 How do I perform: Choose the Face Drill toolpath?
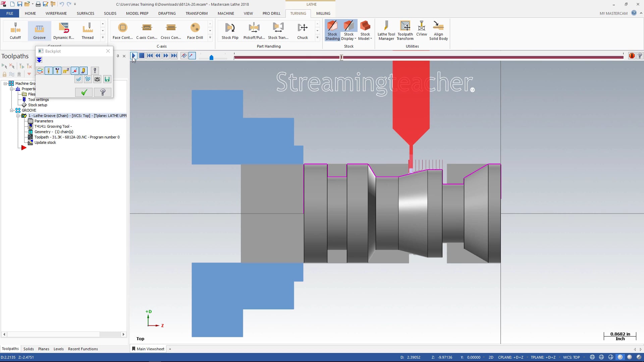tap(195, 31)
